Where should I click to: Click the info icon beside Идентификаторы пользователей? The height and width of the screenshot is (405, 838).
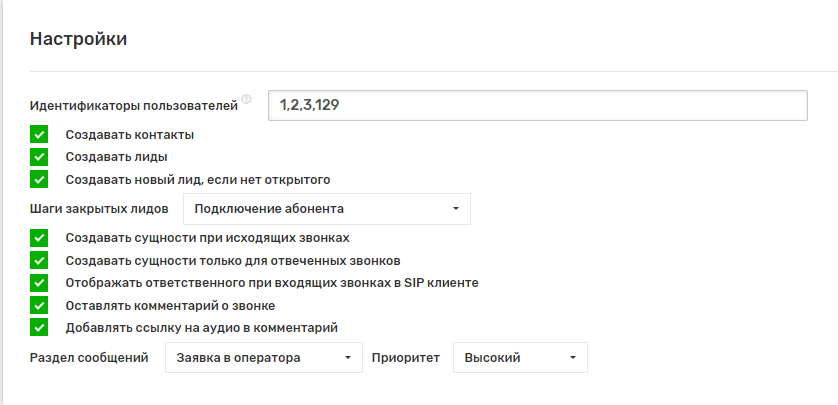coord(247,99)
